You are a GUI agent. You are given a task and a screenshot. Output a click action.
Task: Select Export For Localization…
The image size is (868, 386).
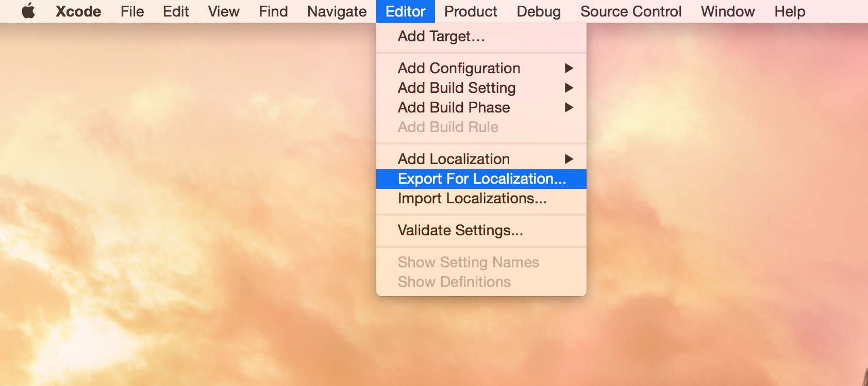(x=481, y=179)
